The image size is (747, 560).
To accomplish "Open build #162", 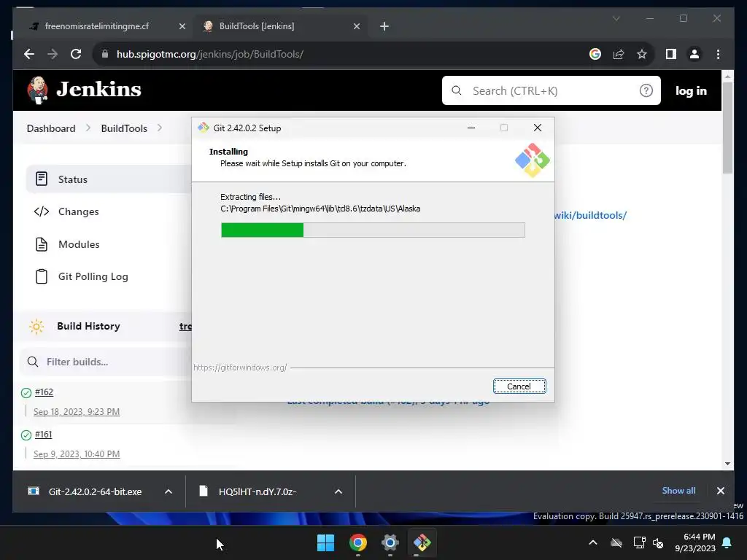I will pos(44,392).
